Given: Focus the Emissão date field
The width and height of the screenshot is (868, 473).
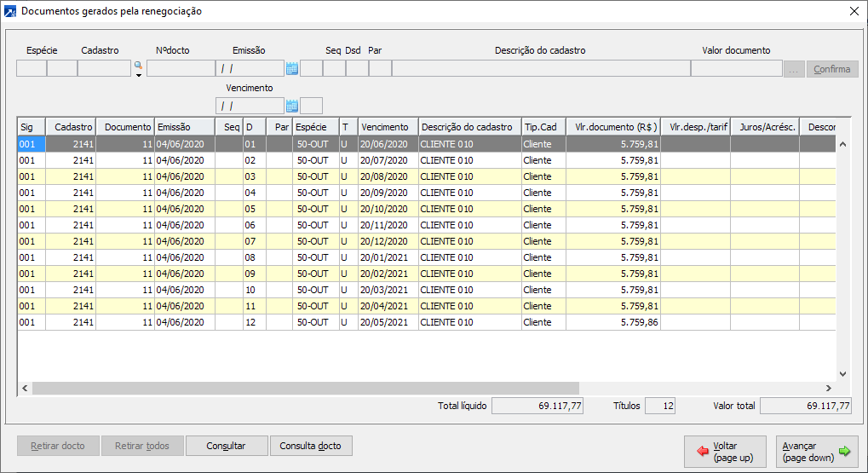Looking at the screenshot, I should tap(249, 69).
